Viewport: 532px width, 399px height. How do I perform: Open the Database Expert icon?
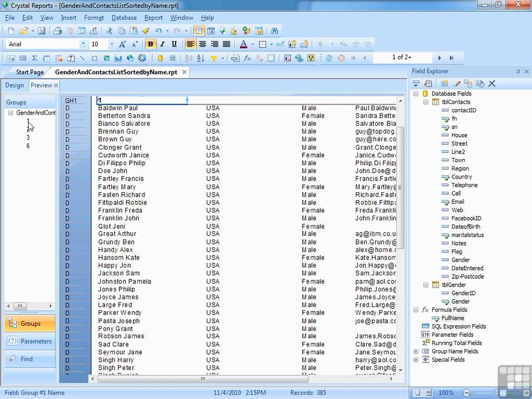click(160, 58)
